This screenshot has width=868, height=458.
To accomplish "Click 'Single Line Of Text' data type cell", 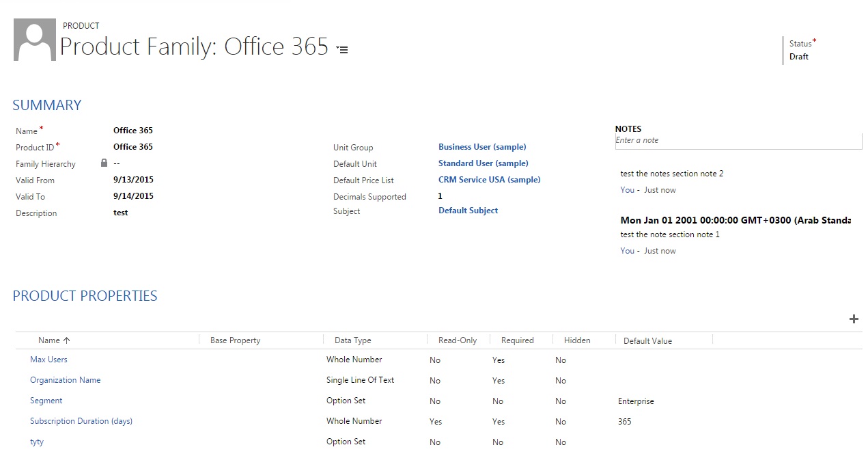I will [x=361, y=380].
